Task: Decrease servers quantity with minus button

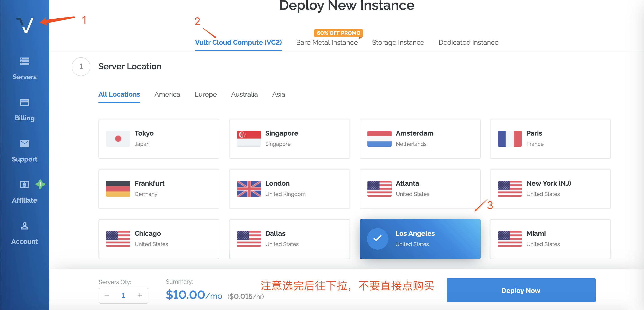Action: pyautogui.click(x=107, y=295)
